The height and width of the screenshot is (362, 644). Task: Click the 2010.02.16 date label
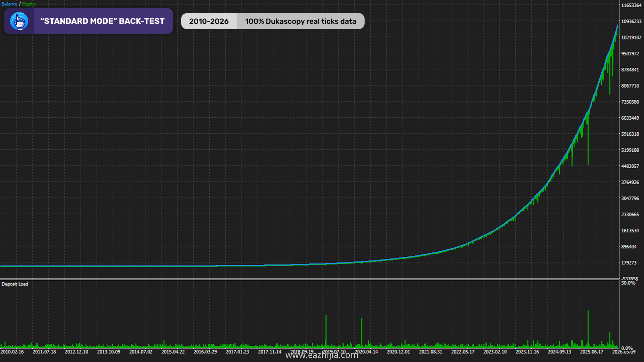[12, 352]
